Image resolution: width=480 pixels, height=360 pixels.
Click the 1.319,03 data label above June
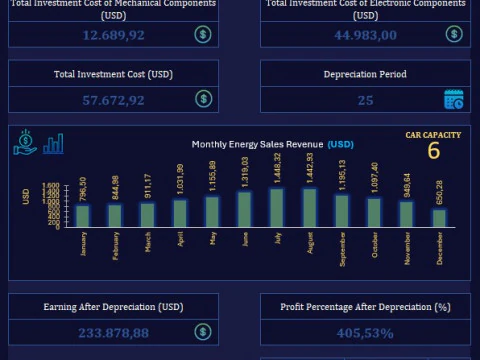(x=245, y=172)
